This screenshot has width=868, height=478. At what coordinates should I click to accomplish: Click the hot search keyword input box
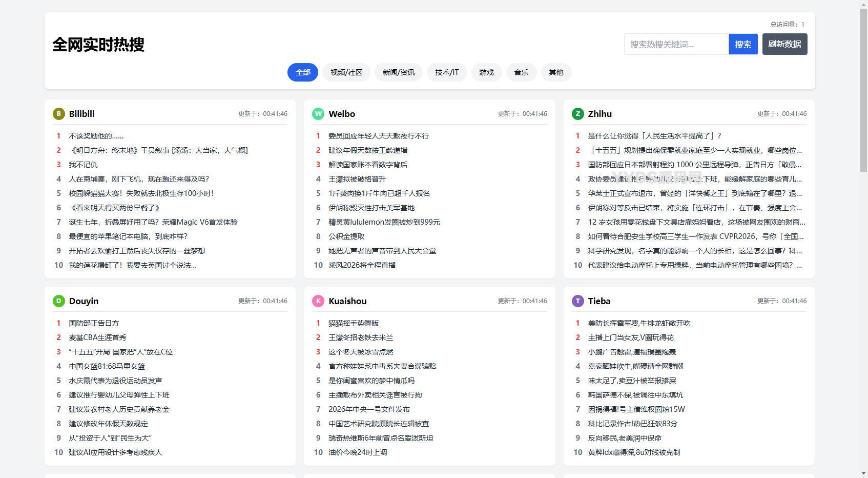[676, 44]
